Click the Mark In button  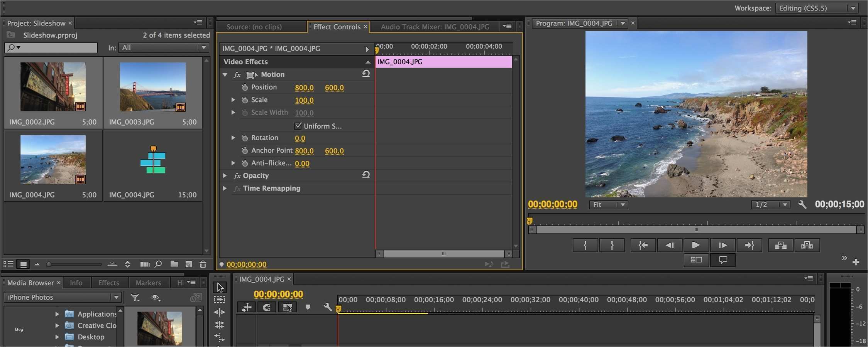[585, 245]
